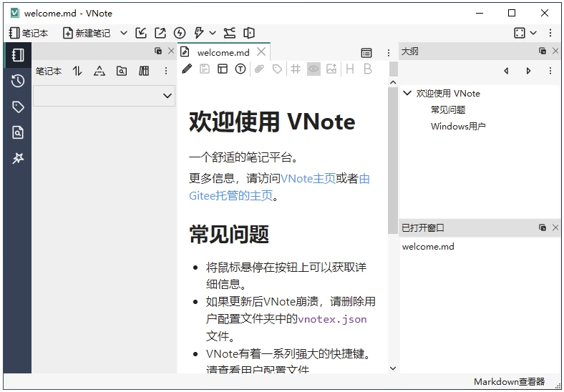Image resolution: width=564 pixels, height=392 pixels.
Task: Open the tag explorer in left sidebar
Action: (17, 107)
